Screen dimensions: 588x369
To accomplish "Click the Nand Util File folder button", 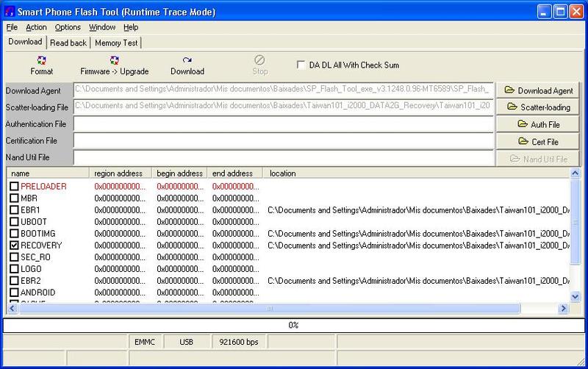I will (x=538, y=159).
